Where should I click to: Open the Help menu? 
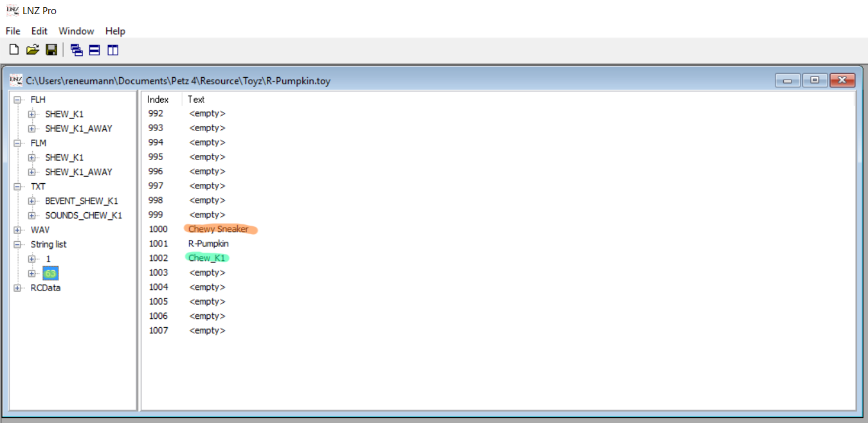116,31
